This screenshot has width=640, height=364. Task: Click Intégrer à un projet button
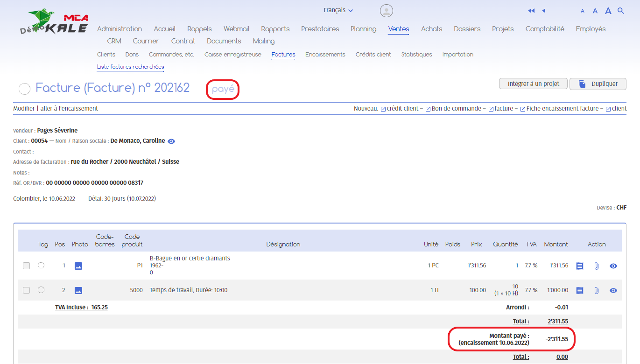533,84
